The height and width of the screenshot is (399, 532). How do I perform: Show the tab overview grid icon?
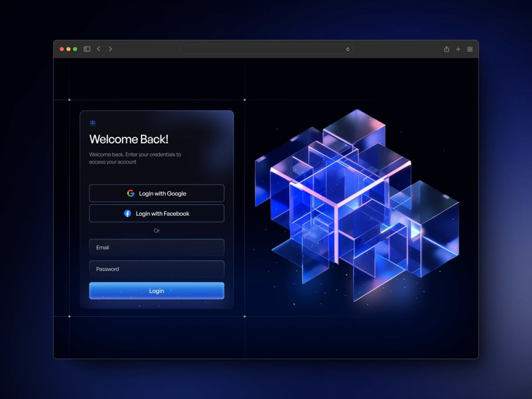470,49
